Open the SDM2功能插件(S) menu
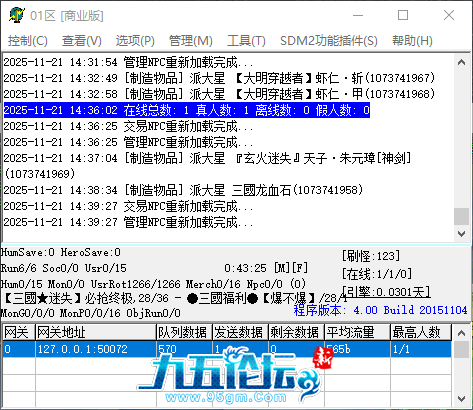 [329, 41]
